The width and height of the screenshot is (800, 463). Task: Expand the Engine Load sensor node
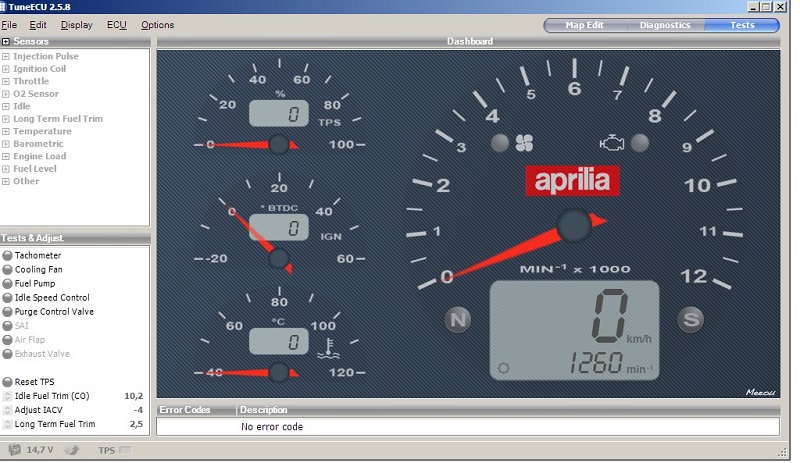click(6, 156)
